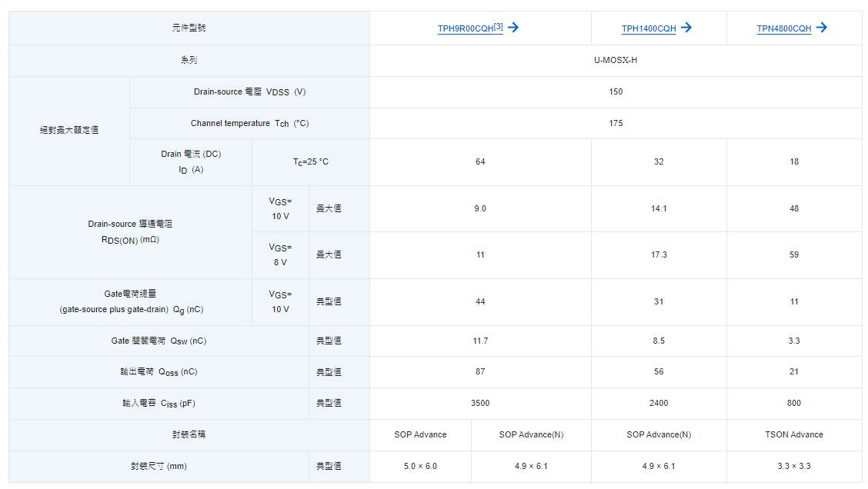
Task: Click the 150 VDSS voltage value
Action: tap(616, 91)
